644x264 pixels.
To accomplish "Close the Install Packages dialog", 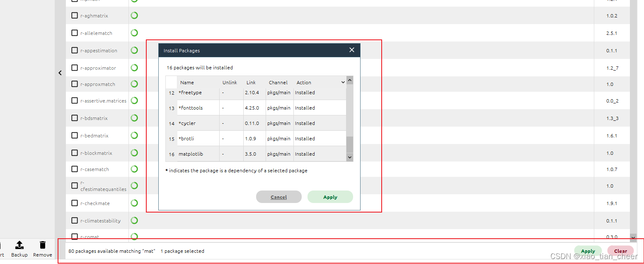I will pyautogui.click(x=352, y=50).
